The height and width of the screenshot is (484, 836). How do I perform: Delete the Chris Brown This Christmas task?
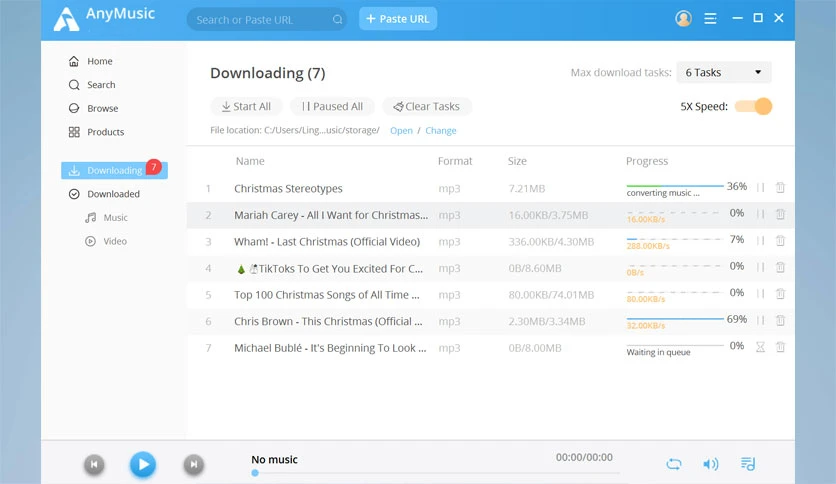click(x=781, y=320)
